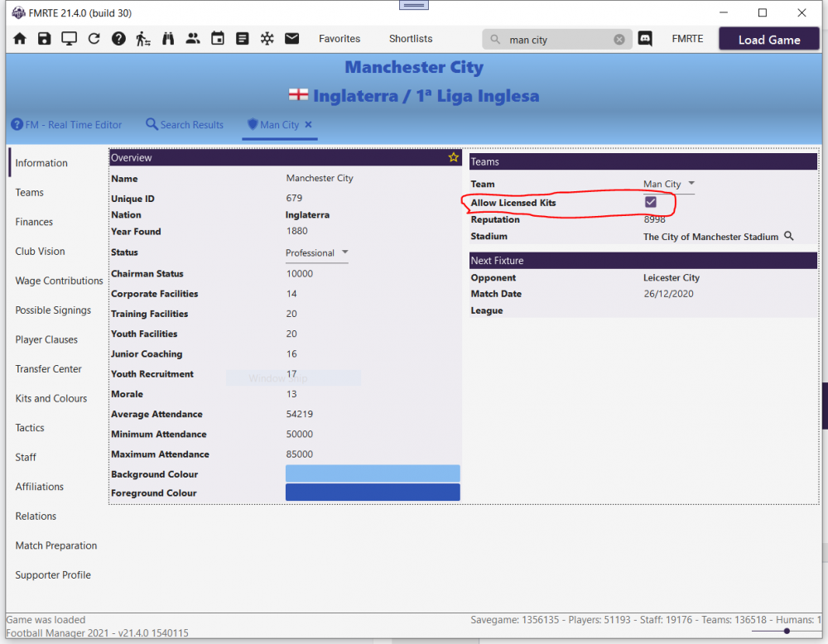Click the Reputation value 8998

click(654, 219)
